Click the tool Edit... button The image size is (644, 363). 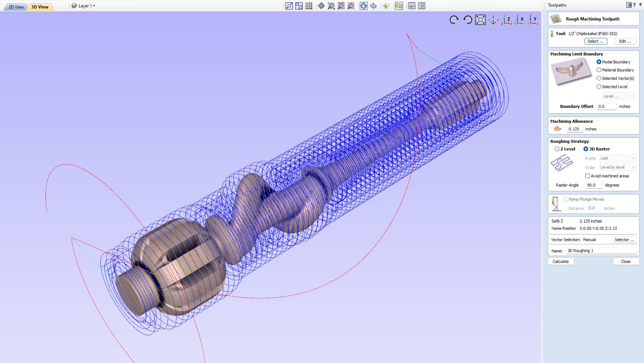point(625,41)
